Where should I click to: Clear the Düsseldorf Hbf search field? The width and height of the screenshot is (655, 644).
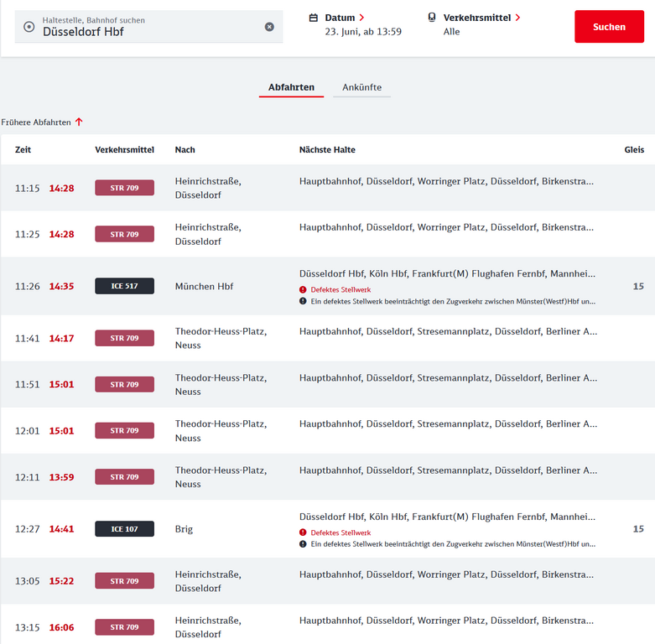[x=269, y=27]
